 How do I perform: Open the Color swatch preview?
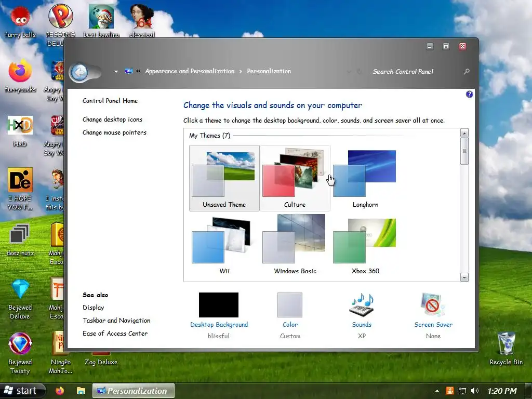pyautogui.click(x=290, y=304)
